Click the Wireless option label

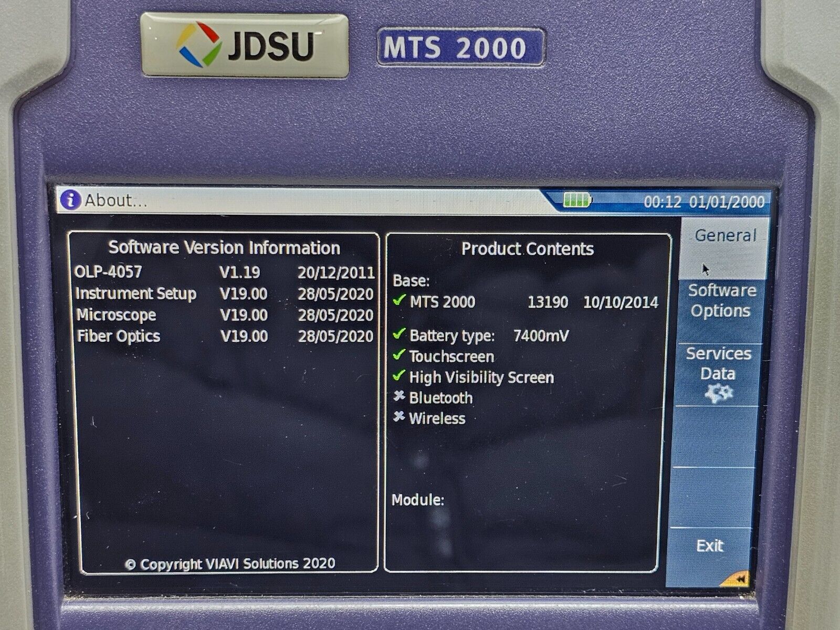click(437, 418)
